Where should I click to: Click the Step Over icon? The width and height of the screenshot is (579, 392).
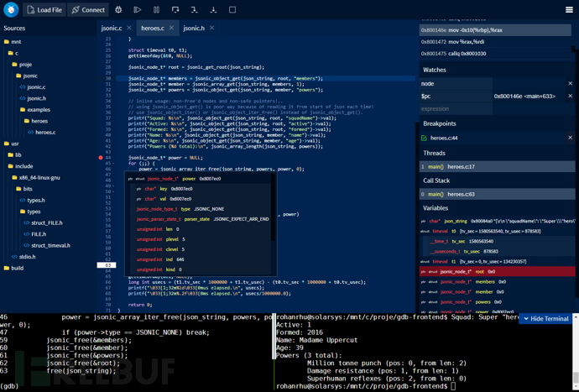175,10
